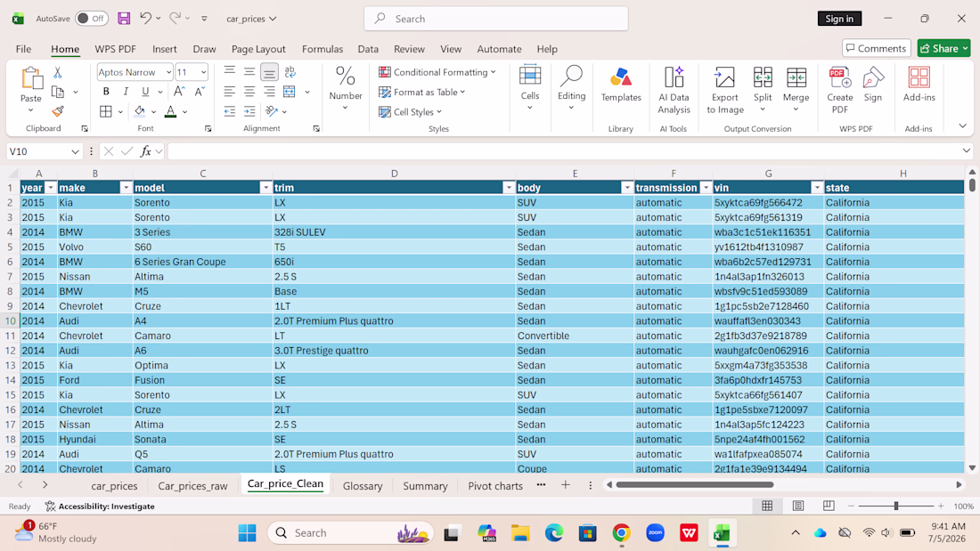Expand Format as Table menu
The width and height of the screenshot is (980, 551).
422,92
